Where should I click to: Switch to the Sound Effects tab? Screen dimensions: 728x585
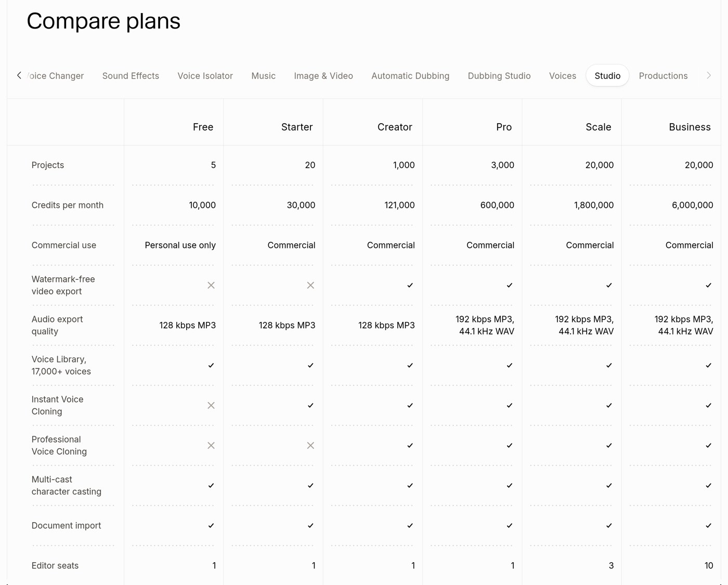pyautogui.click(x=131, y=76)
